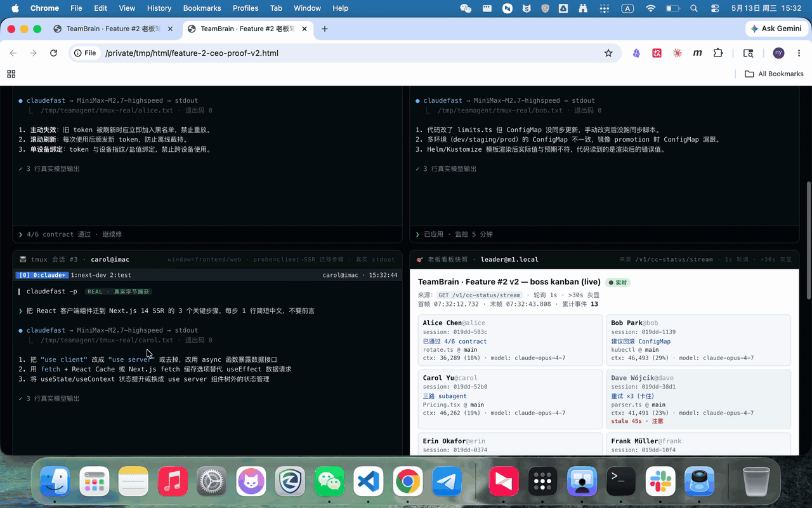Image resolution: width=812 pixels, height=508 pixels.
Task: Open System Settings from the Dock
Action: (x=212, y=481)
